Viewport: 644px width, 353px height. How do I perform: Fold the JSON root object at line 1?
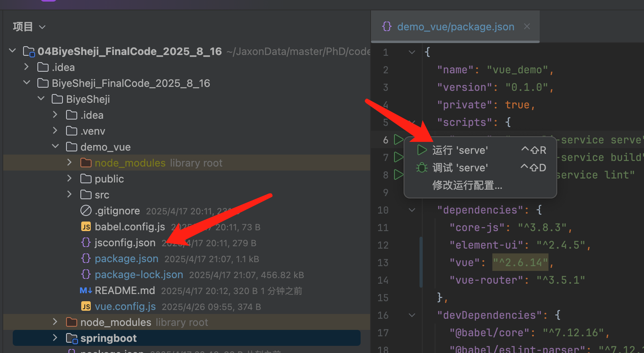click(x=412, y=52)
